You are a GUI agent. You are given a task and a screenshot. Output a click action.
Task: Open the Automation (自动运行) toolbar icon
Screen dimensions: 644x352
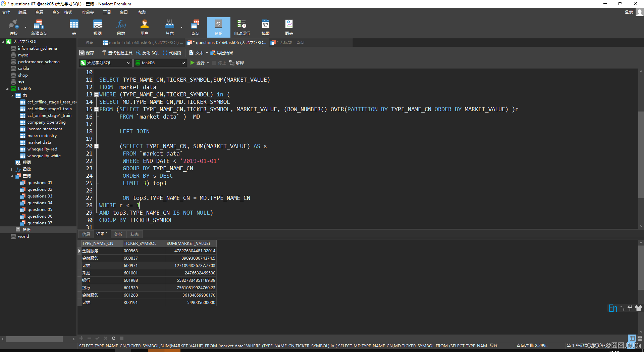(x=242, y=27)
